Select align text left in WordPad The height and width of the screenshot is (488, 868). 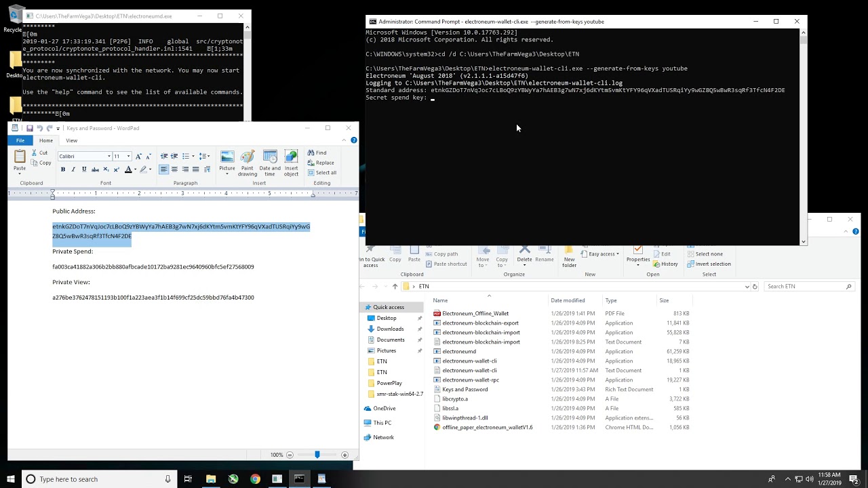pyautogui.click(x=164, y=169)
